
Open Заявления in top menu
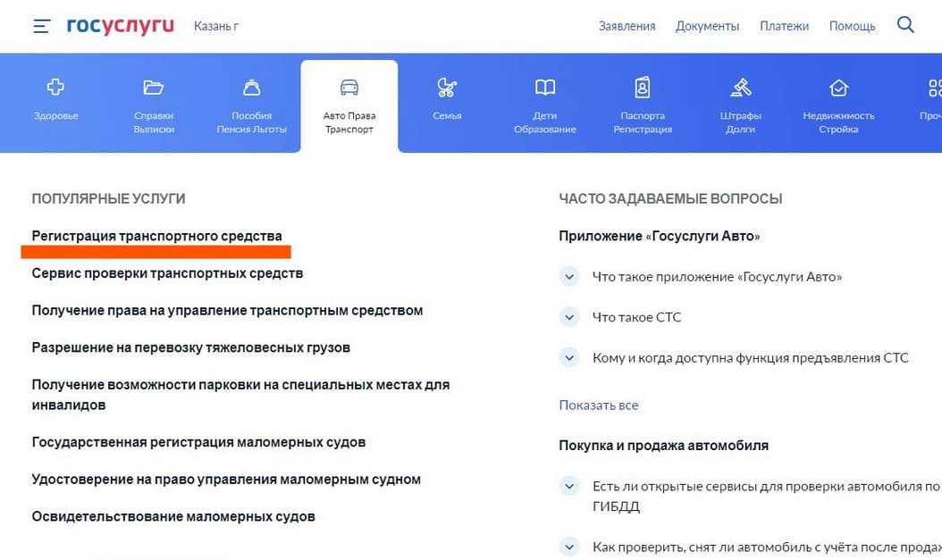(x=627, y=26)
